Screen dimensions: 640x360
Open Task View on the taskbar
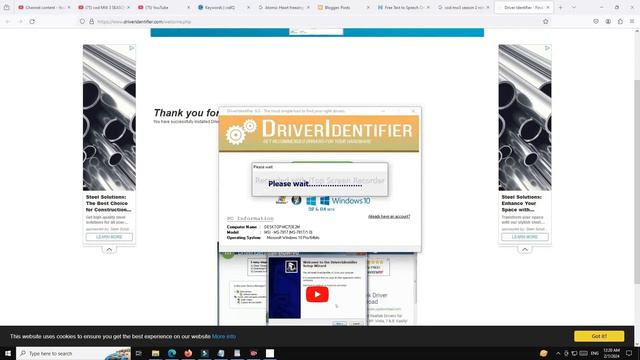[x=139, y=353]
